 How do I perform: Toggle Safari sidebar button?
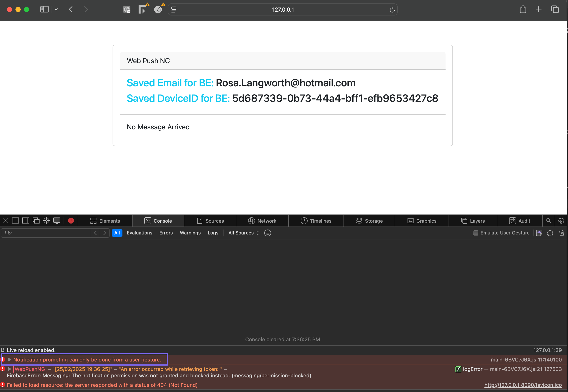[44, 9]
